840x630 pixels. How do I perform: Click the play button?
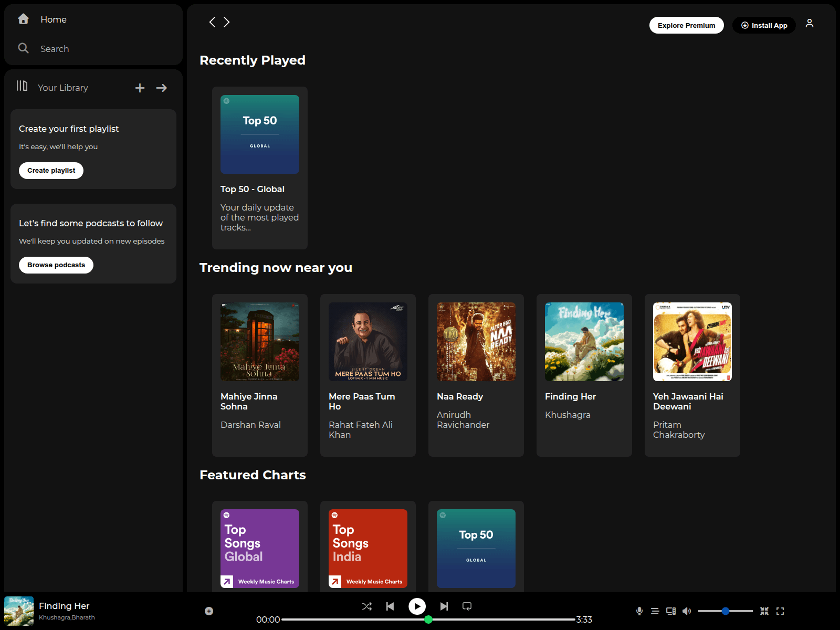(417, 606)
